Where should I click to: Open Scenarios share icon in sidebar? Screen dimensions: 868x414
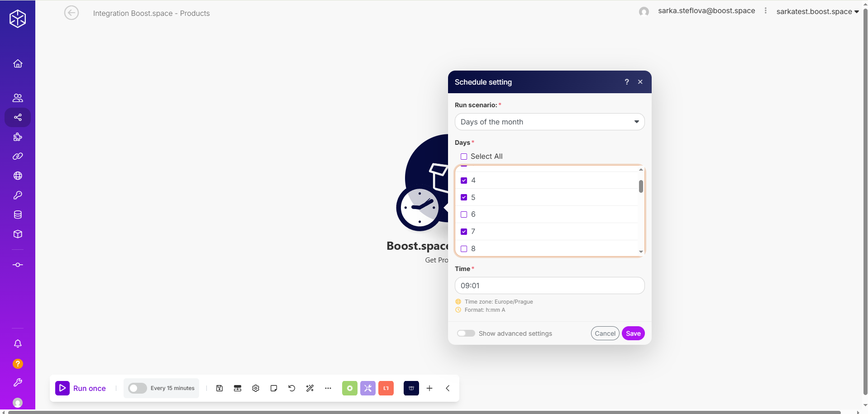[18, 118]
